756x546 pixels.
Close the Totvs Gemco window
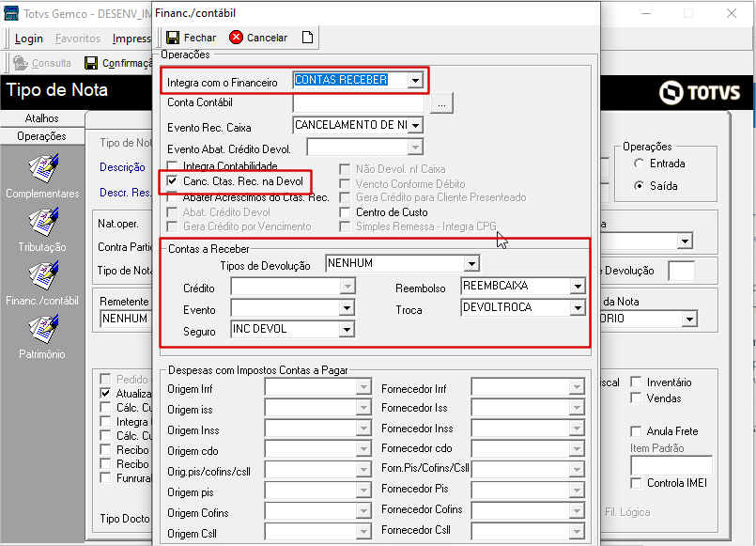732,13
